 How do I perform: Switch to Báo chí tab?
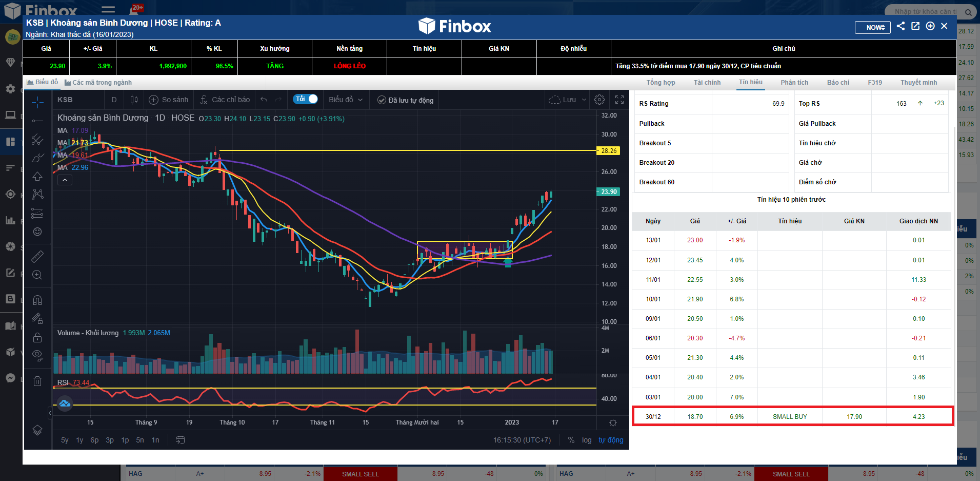(x=838, y=82)
